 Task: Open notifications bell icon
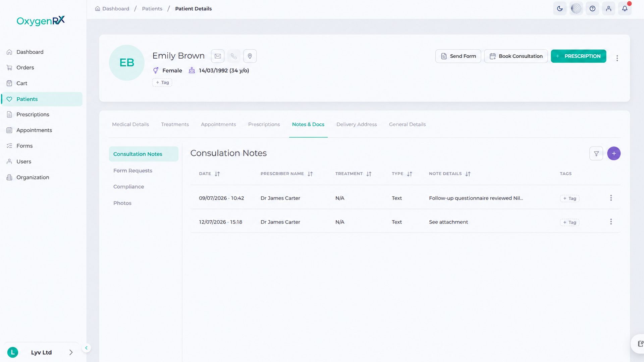point(625,9)
